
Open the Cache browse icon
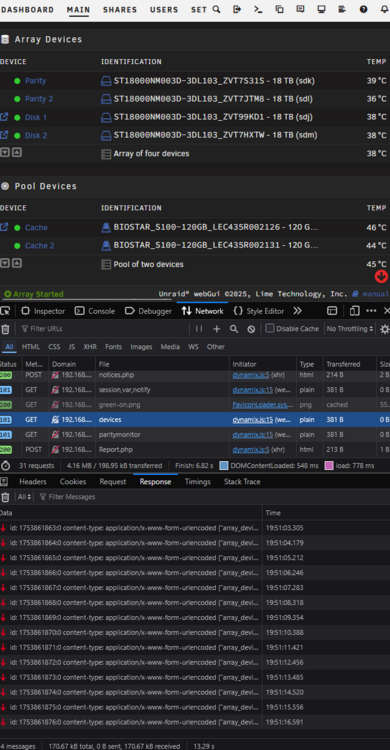[x=4, y=227]
